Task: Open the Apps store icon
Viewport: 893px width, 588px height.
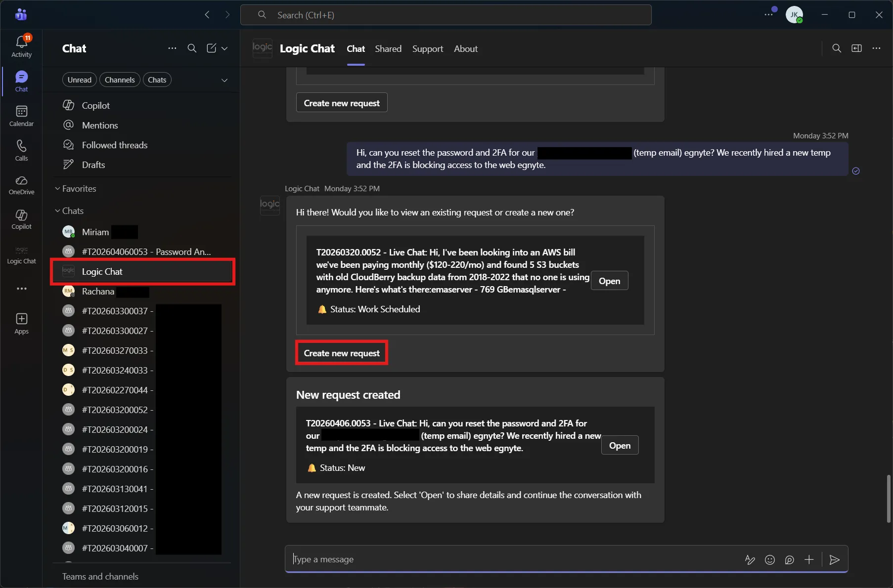Action: pyautogui.click(x=21, y=324)
